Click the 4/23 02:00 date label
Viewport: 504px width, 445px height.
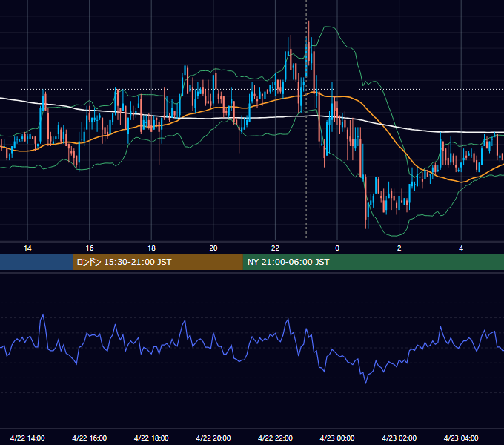(399, 438)
